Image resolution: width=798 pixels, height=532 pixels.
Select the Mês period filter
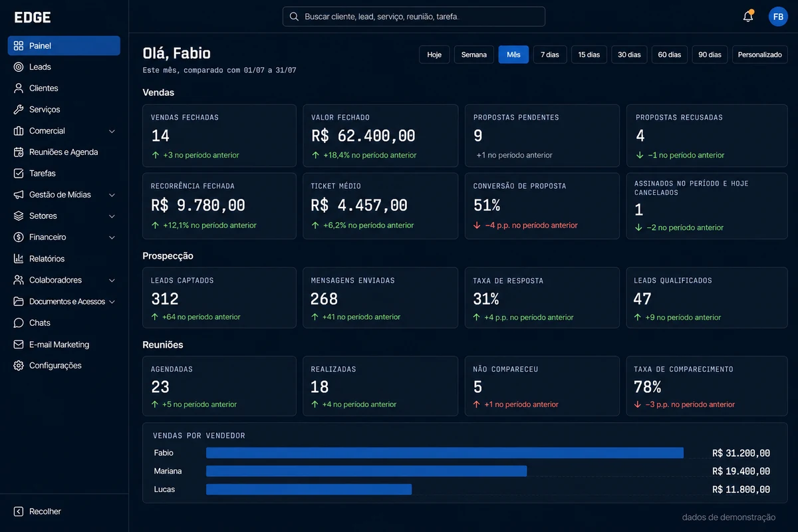point(513,55)
